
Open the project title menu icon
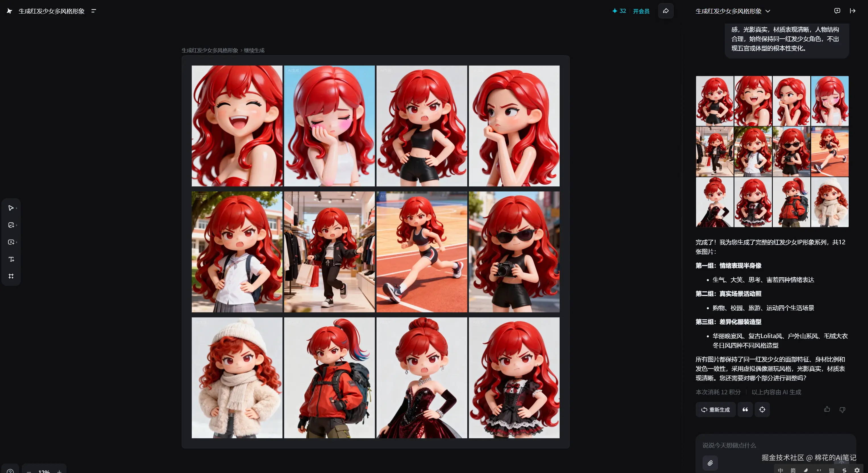94,11
